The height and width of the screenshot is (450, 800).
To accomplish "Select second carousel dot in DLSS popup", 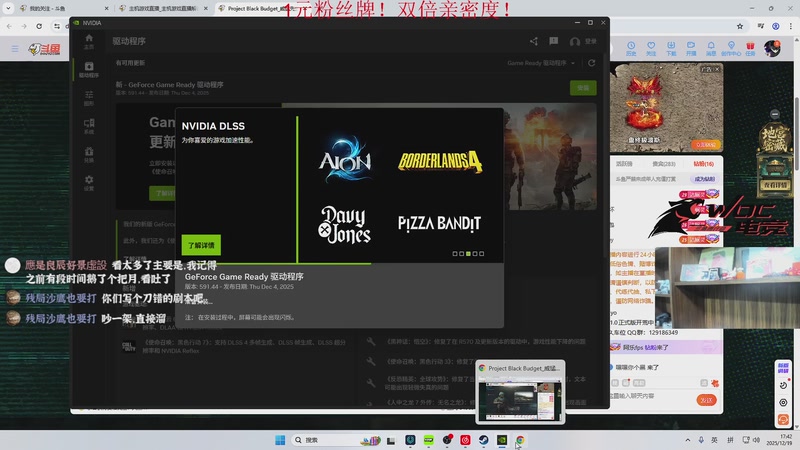I will 462,254.
